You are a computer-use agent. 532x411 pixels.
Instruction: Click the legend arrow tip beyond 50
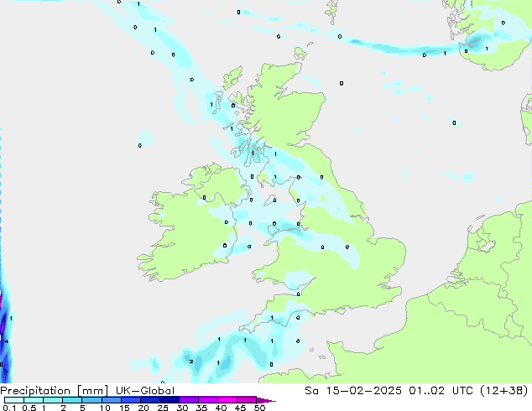pos(266,400)
